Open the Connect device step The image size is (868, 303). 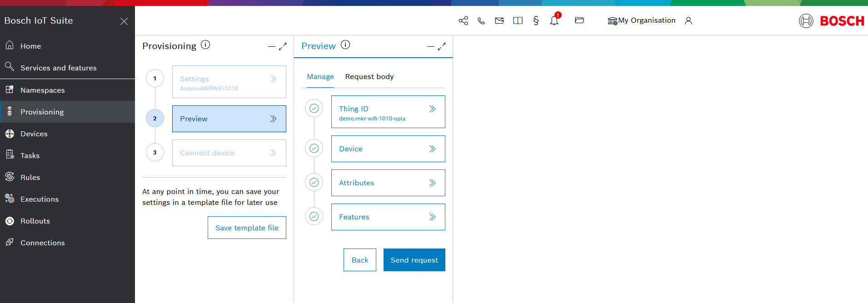click(x=229, y=153)
